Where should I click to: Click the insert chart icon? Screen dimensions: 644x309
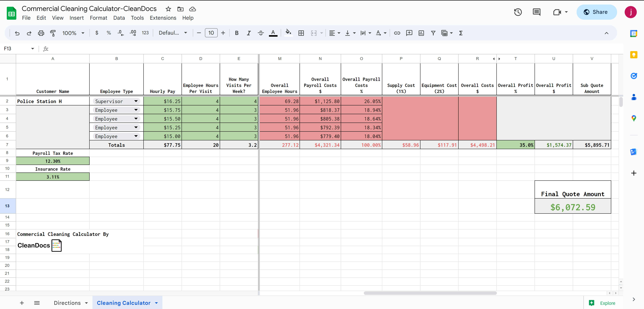click(421, 33)
